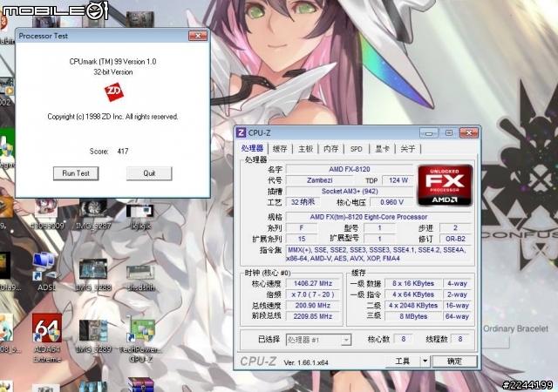Click the 4 x 64 KBytes L1 instruction value

click(412, 294)
